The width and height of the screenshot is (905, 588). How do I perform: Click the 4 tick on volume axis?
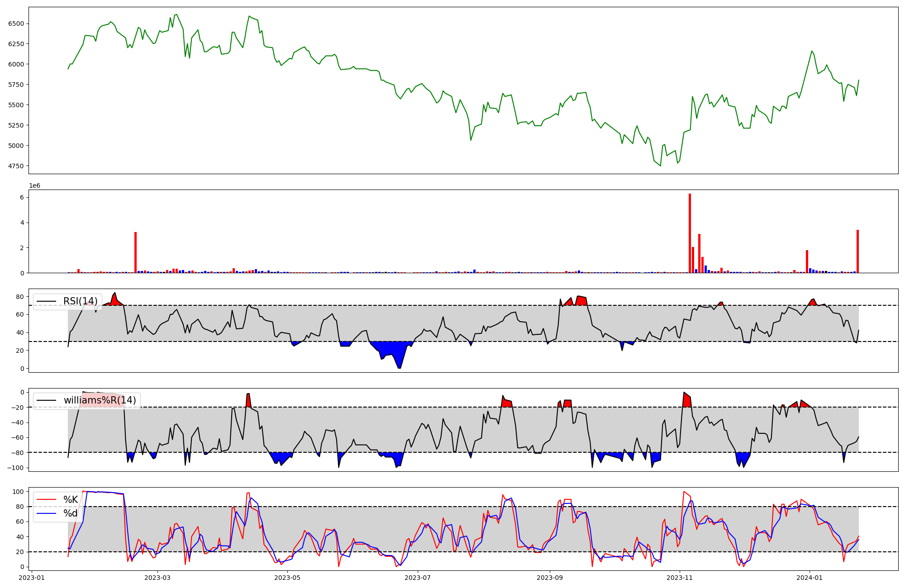tap(23, 223)
